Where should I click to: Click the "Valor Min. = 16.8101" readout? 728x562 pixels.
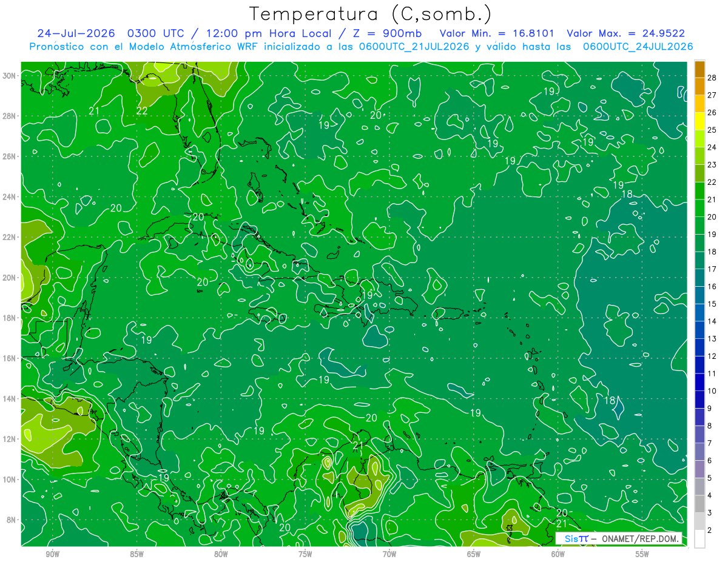click(x=498, y=33)
